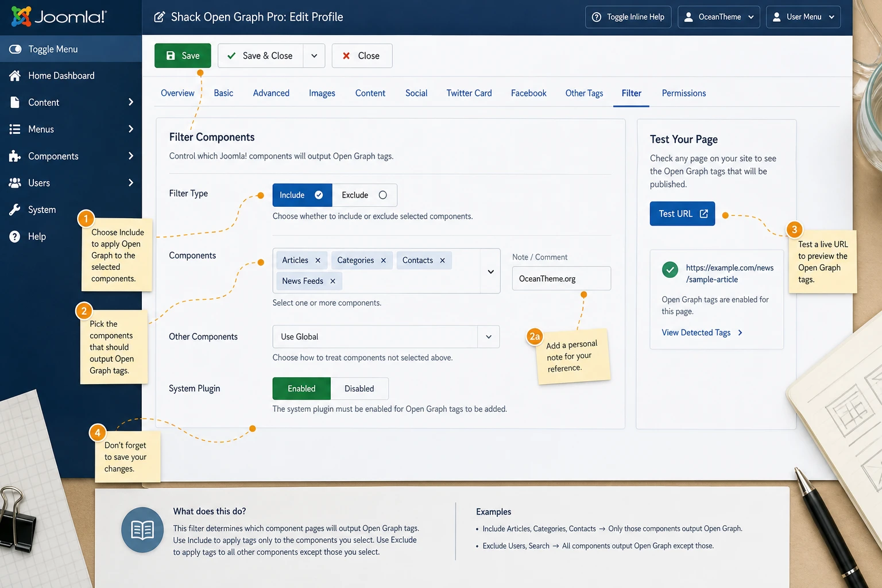Click the edit pencil icon beside page title

pyautogui.click(x=160, y=17)
